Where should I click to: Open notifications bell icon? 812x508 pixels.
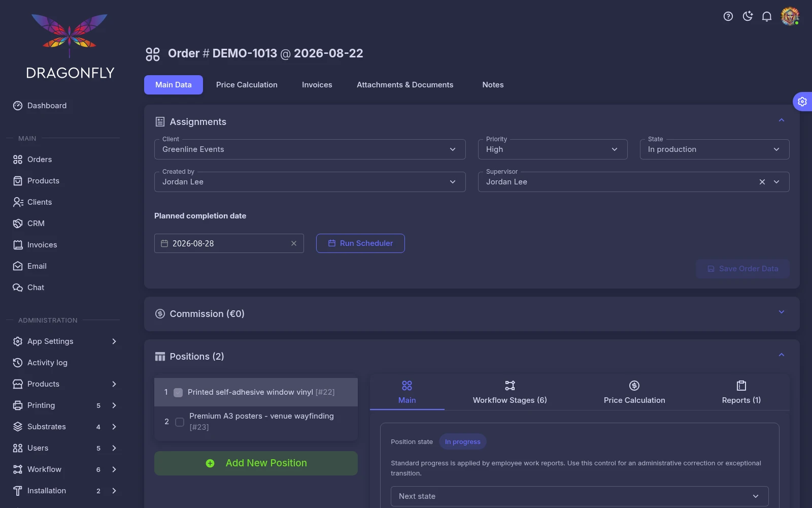click(767, 16)
